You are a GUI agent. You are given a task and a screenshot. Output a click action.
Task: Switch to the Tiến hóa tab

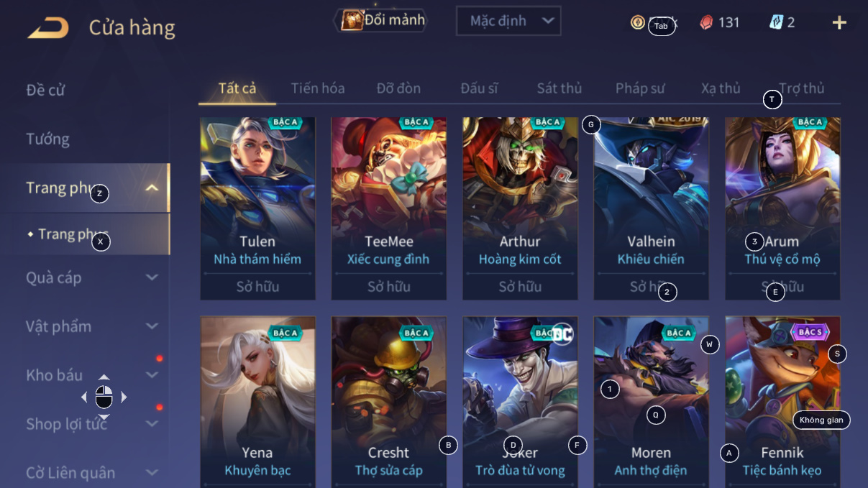coord(318,88)
